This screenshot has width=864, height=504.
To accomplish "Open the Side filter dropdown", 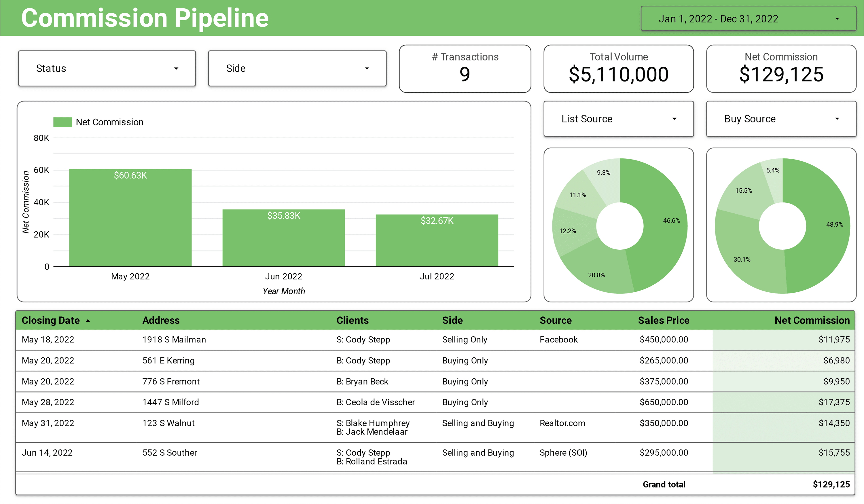I will click(297, 68).
